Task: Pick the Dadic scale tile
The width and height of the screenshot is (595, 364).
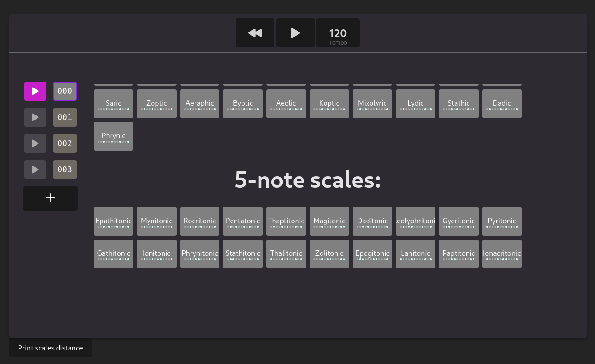Action: coord(502,104)
